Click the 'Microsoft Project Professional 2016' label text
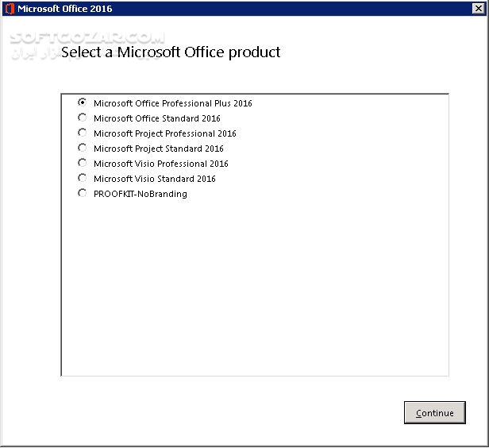The image size is (489, 448). click(164, 133)
